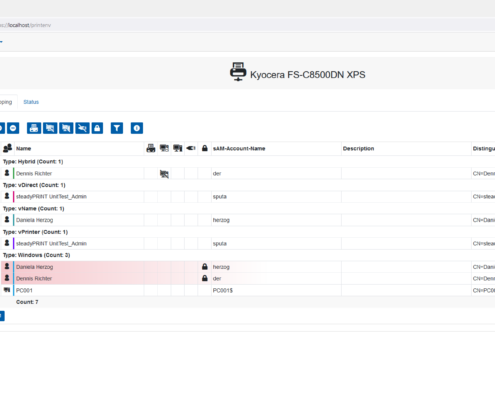Image resolution: width=495 pixels, height=400 pixels.
Task: Click the Kyocera FS-C8500DN XPS title
Action: pos(308,75)
